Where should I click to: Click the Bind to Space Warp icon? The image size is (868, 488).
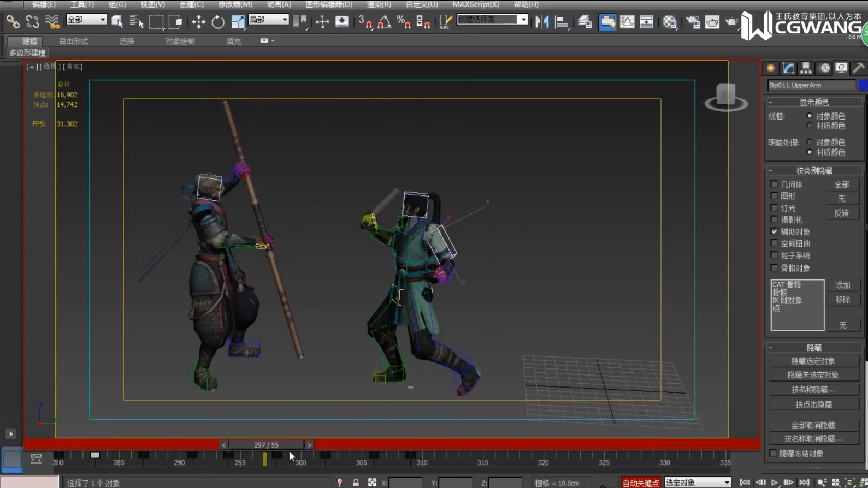point(52,22)
